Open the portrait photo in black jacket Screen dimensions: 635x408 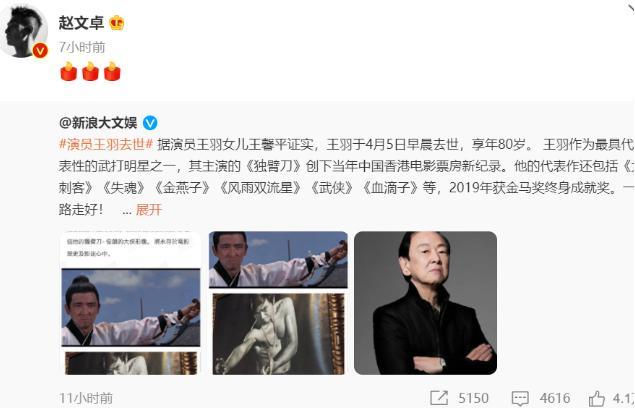(425, 303)
